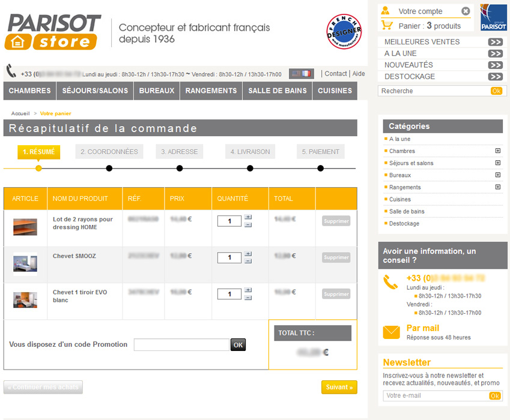Click arrow icon next to MEILLEURES VENTES

(x=496, y=42)
